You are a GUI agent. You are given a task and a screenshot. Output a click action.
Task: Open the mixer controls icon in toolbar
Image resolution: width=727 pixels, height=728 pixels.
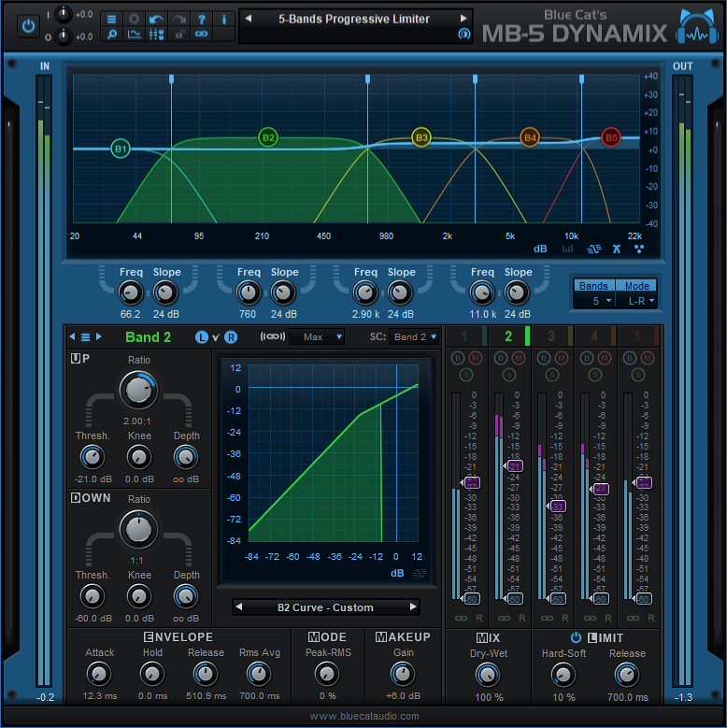(156, 34)
